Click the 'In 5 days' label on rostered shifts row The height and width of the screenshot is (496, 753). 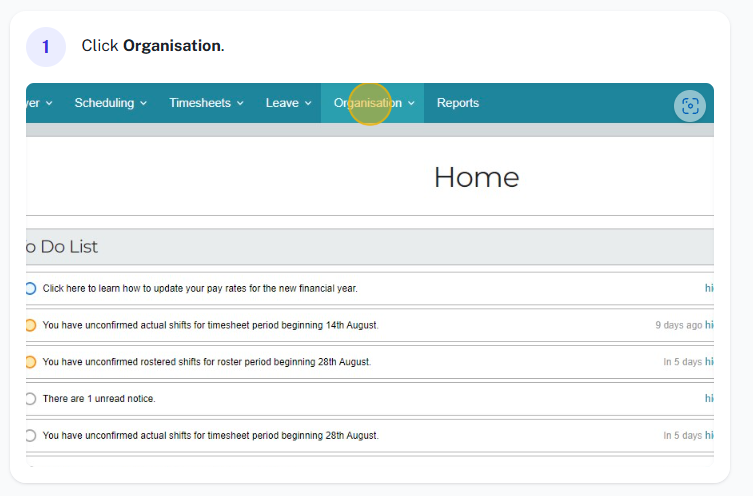coord(682,362)
